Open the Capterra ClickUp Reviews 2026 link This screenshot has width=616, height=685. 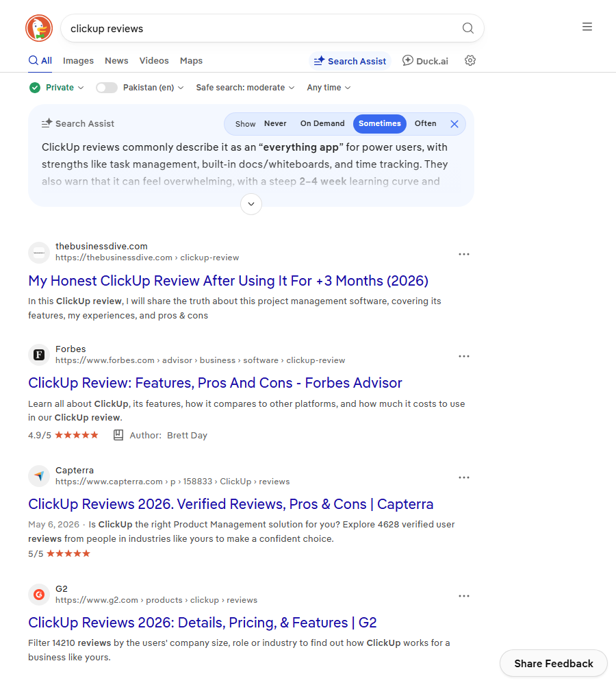tap(231, 504)
